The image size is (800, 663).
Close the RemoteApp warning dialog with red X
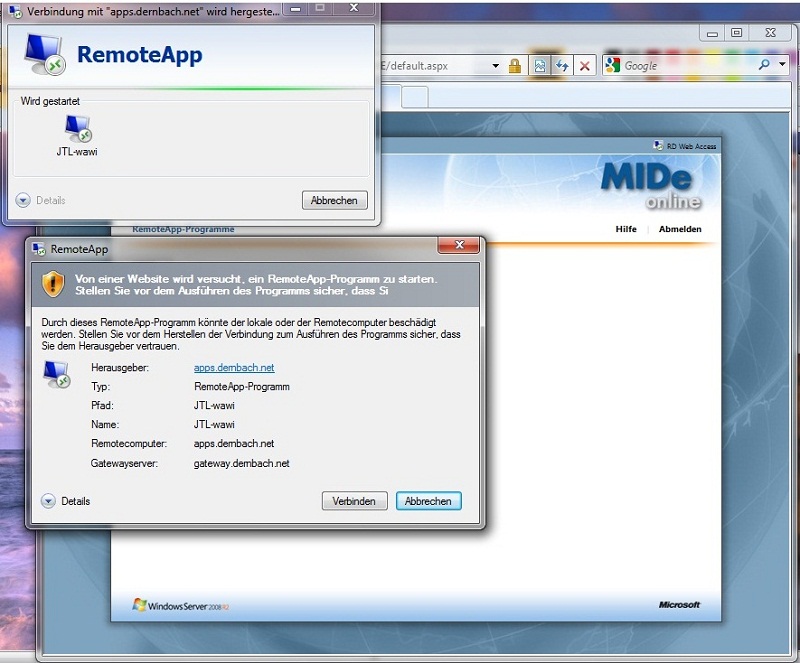(459, 245)
